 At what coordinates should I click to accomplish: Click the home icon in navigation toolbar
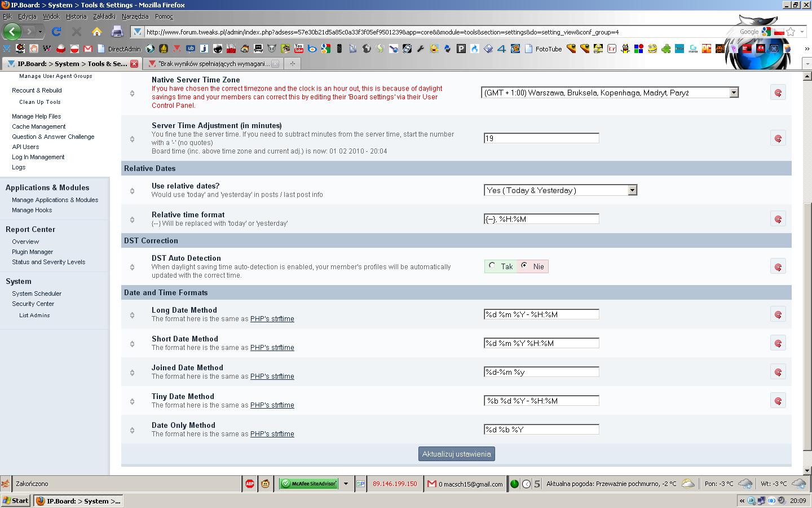97,32
